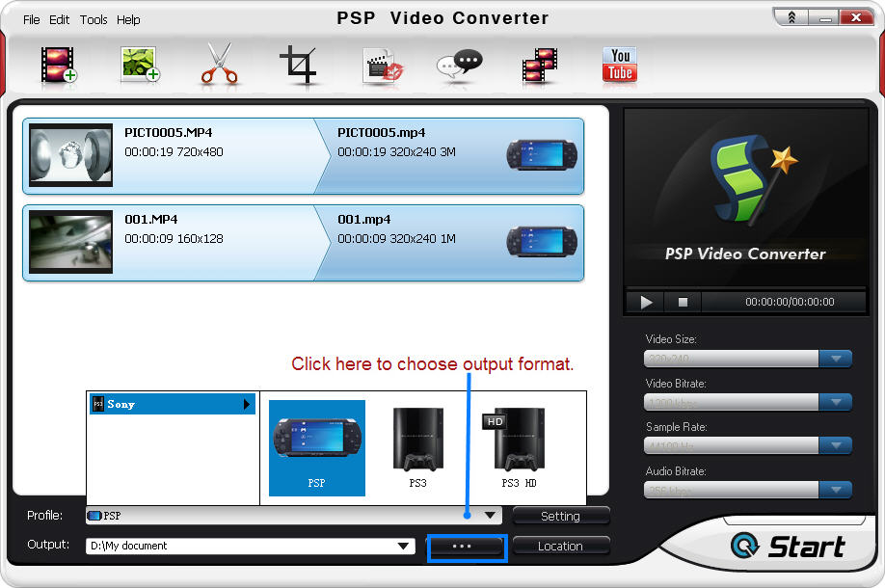Click the 001.mp4 output file name
This screenshot has width=885, height=588.
(364, 219)
